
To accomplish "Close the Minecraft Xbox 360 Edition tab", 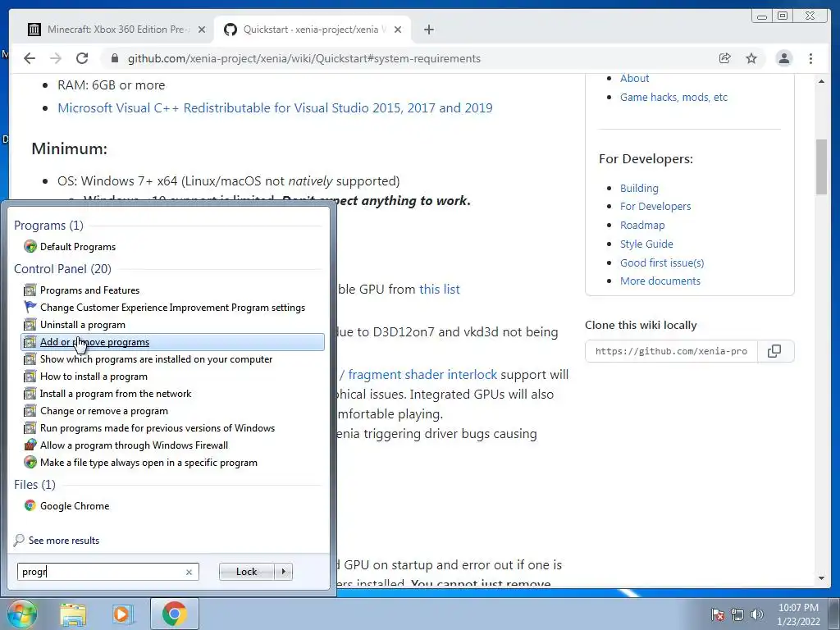I will point(202,30).
